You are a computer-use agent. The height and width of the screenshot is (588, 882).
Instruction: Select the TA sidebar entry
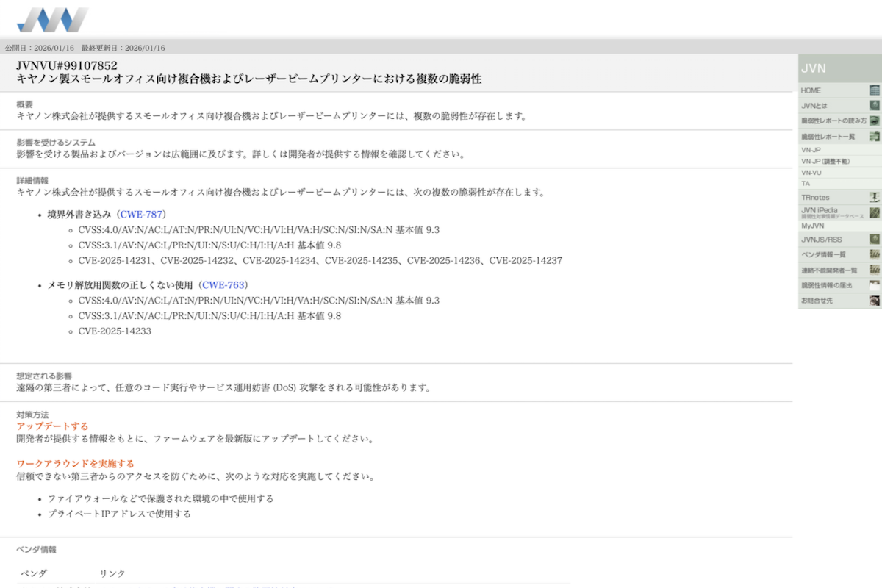pos(840,184)
